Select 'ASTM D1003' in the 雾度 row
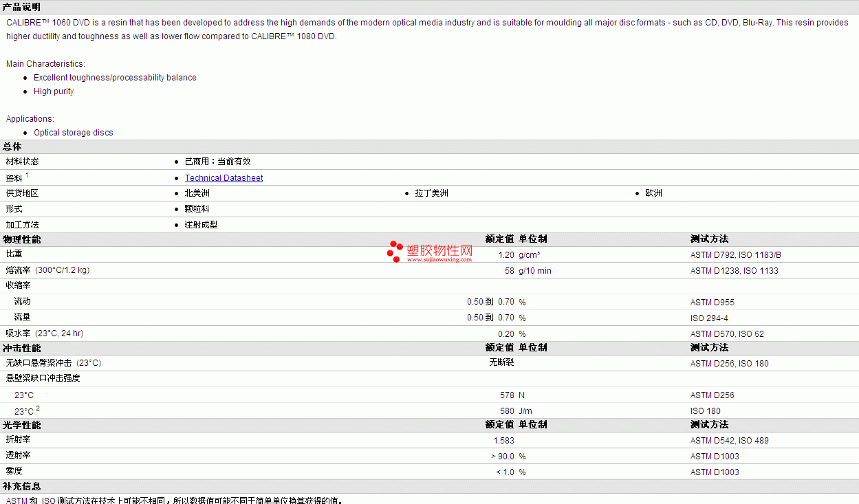The width and height of the screenshot is (859, 504). point(715,472)
